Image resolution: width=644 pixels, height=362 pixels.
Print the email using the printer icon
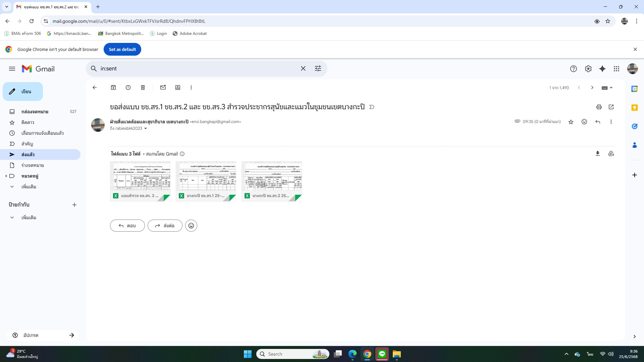coord(599,107)
